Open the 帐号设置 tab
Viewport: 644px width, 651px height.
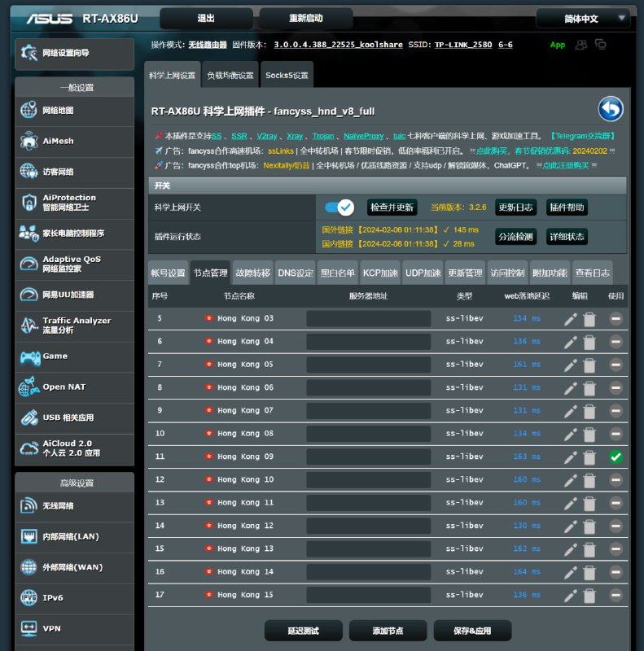click(169, 273)
